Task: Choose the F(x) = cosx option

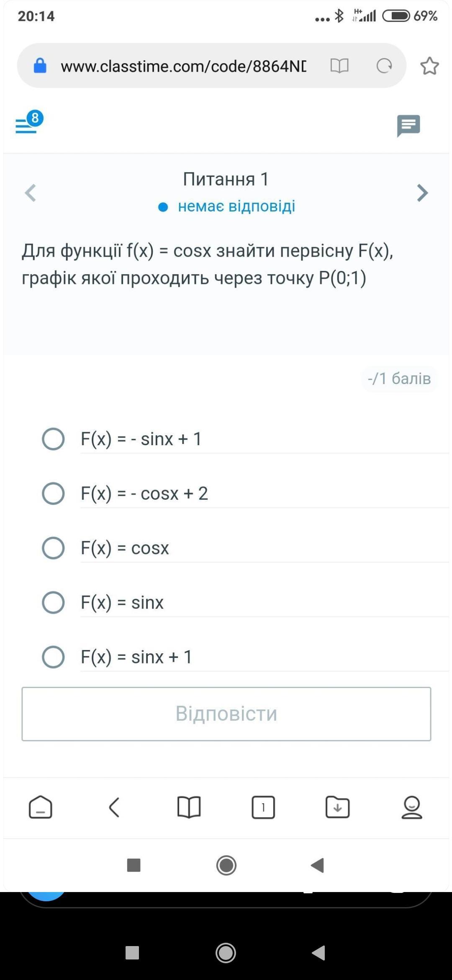Action: (x=54, y=548)
